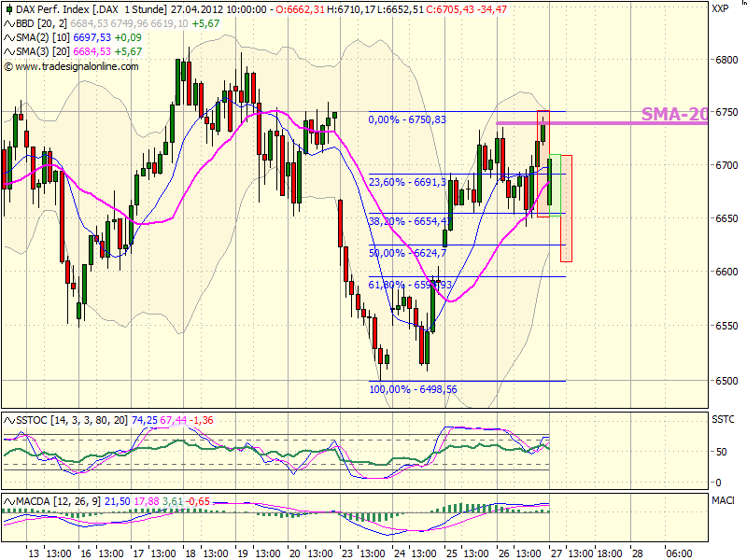Viewport: 747px width, 560px height.
Task: Open the www.tradesignalonline.com copyright text
Action: pos(72,66)
